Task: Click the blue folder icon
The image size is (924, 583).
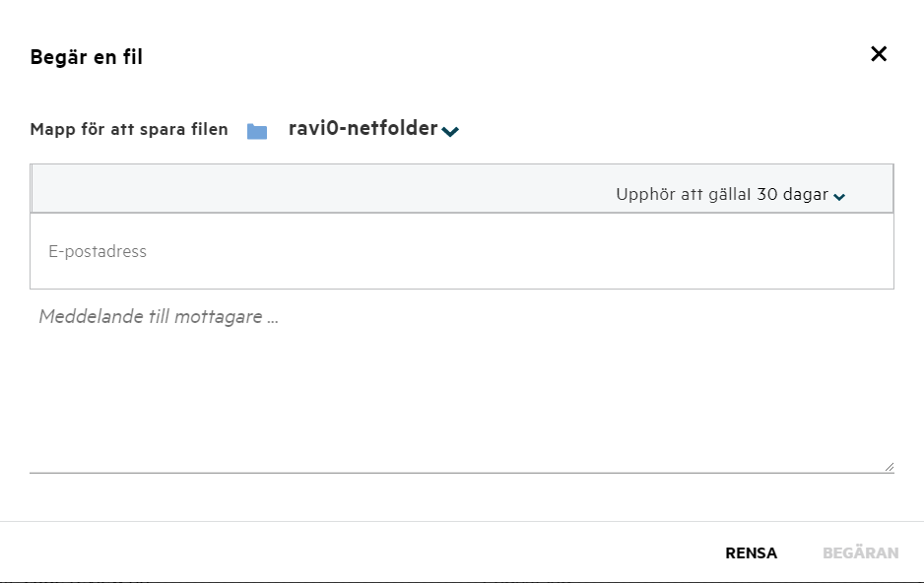Action: 257,131
